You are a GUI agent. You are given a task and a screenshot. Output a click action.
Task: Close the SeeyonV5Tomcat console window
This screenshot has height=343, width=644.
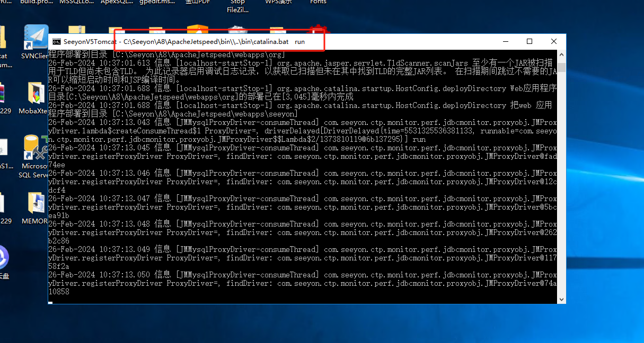point(553,41)
